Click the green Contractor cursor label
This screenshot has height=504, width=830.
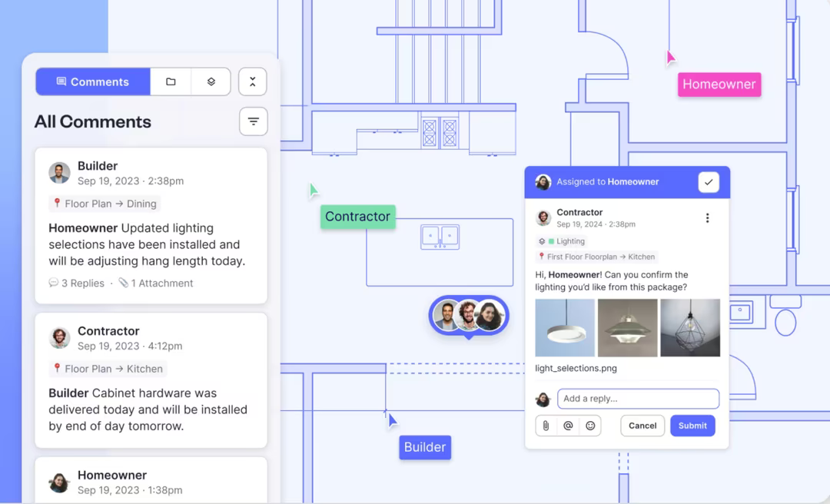(x=358, y=217)
